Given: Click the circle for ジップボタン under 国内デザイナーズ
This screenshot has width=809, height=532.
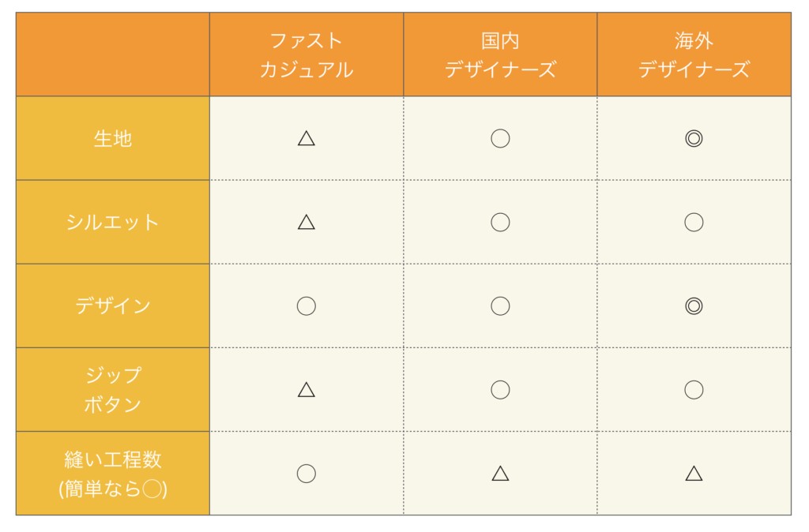Looking at the screenshot, I should [x=500, y=390].
